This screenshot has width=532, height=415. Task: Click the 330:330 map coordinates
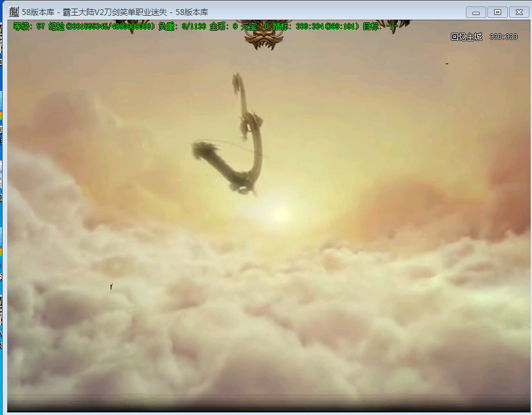(x=503, y=37)
